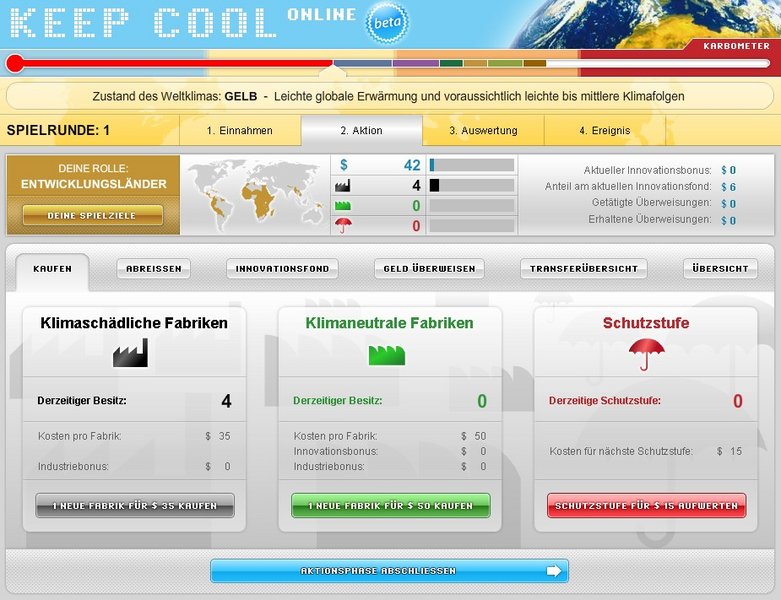Click the Karbometer red progress bar
Viewport: 781px width, 600px height.
click(178, 63)
